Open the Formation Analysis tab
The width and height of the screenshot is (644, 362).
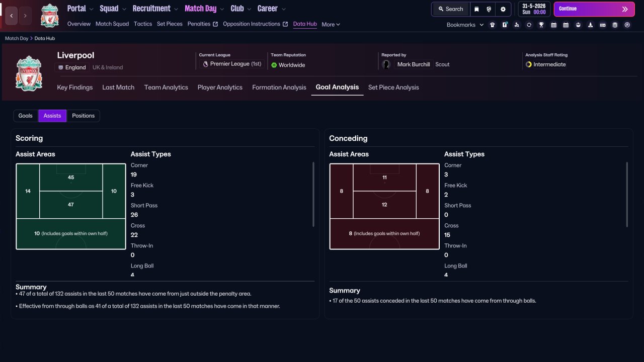coord(279,87)
